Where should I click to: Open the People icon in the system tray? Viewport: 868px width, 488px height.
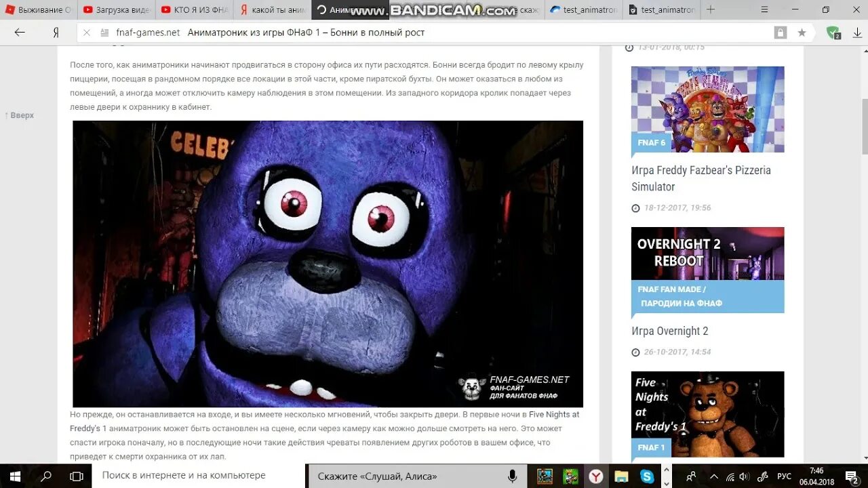691,476
